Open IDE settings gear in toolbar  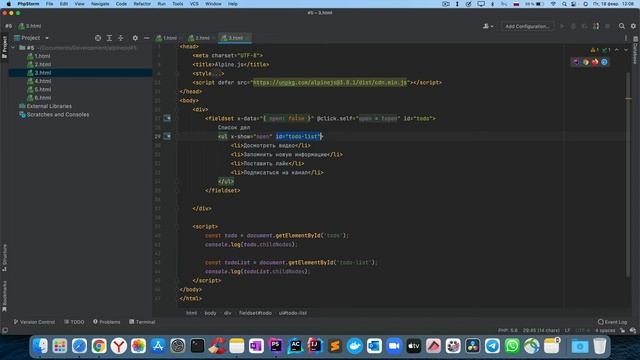pos(633,26)
